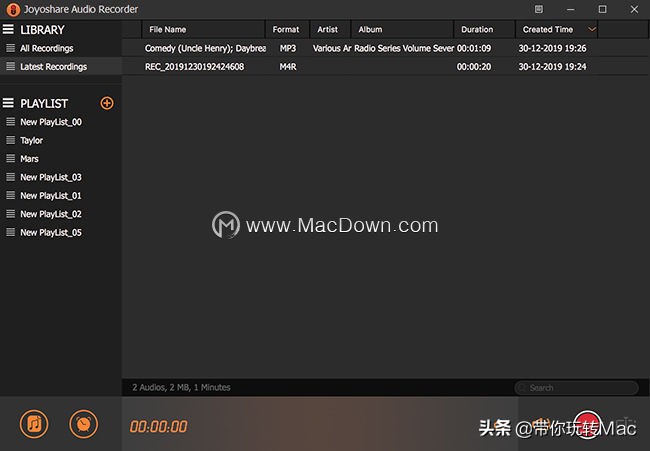Maximize the Joyoshare Audio Recorder window

602,9
